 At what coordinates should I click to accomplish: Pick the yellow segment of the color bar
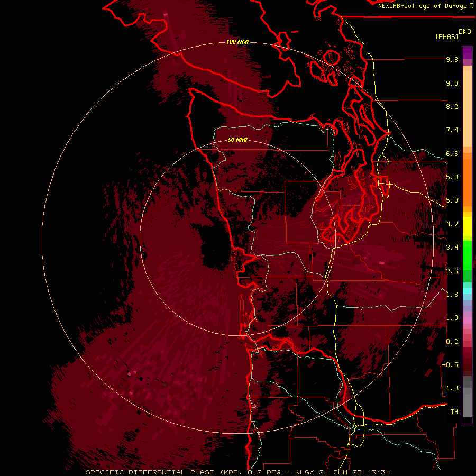point(467,226)
